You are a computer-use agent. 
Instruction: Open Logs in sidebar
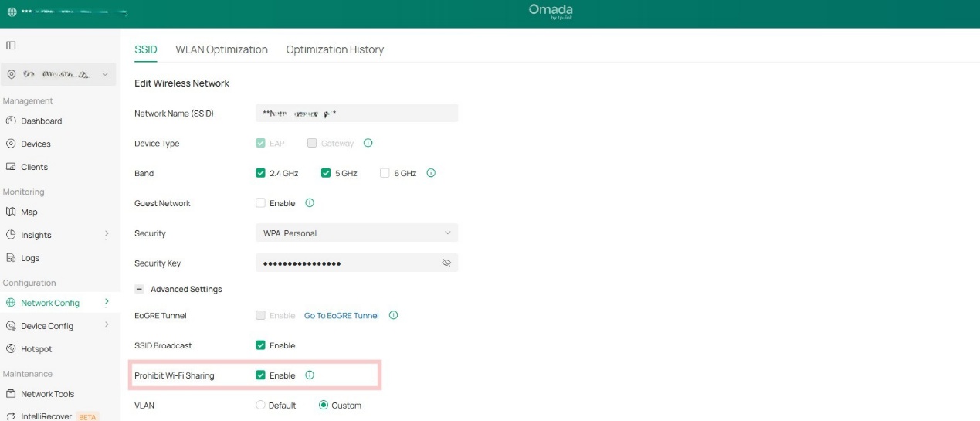click(x=30, y=259)
